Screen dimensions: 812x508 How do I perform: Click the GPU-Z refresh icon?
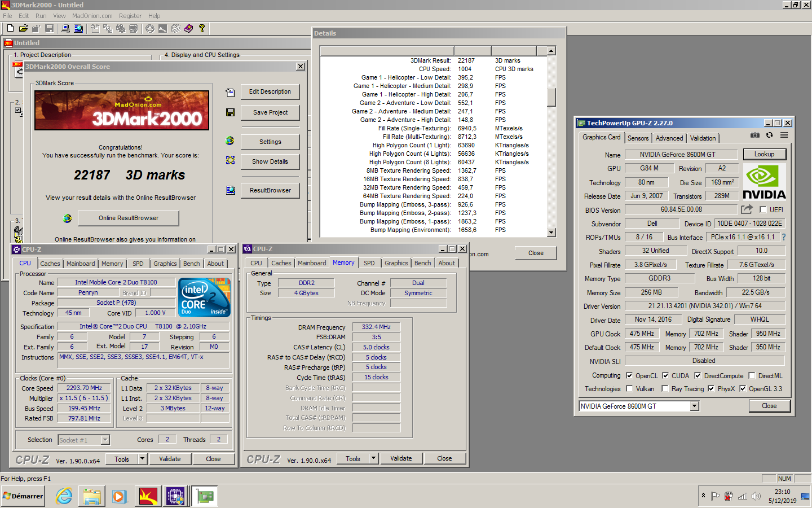click(x=769, y=135)
